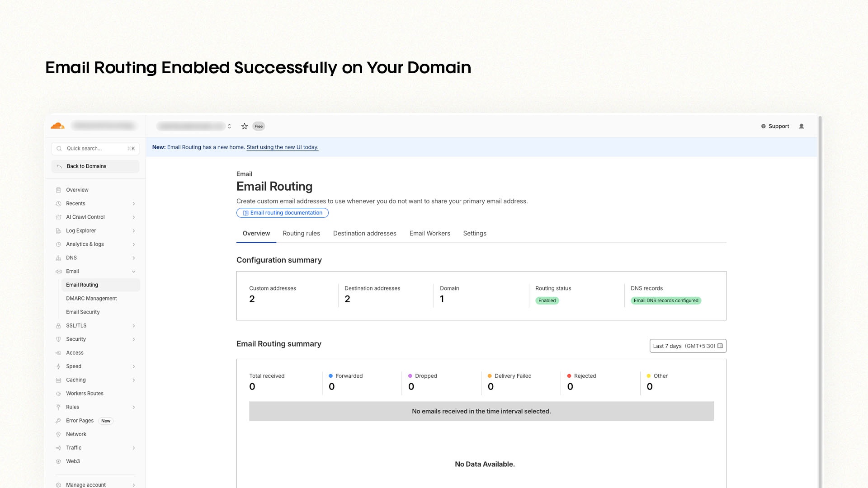Click the user account icon
This screenshot has height=488, width=868.
click(802, 126)
